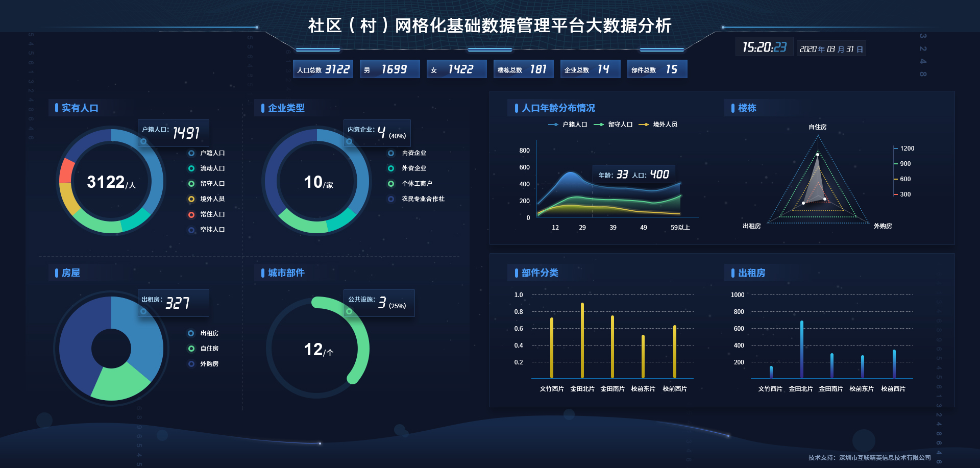Image resolution: width=980 pixels, height=468 pixels.
Task: Click the 部件分类 panel header icon
Action: (x=517, y=273)
